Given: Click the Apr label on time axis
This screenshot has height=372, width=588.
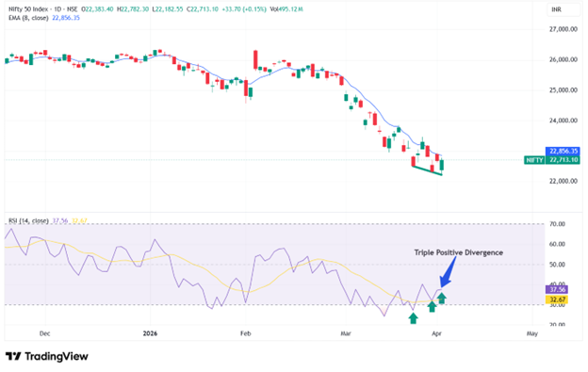Looking at the screenshot, I should [x=436, y=333].
